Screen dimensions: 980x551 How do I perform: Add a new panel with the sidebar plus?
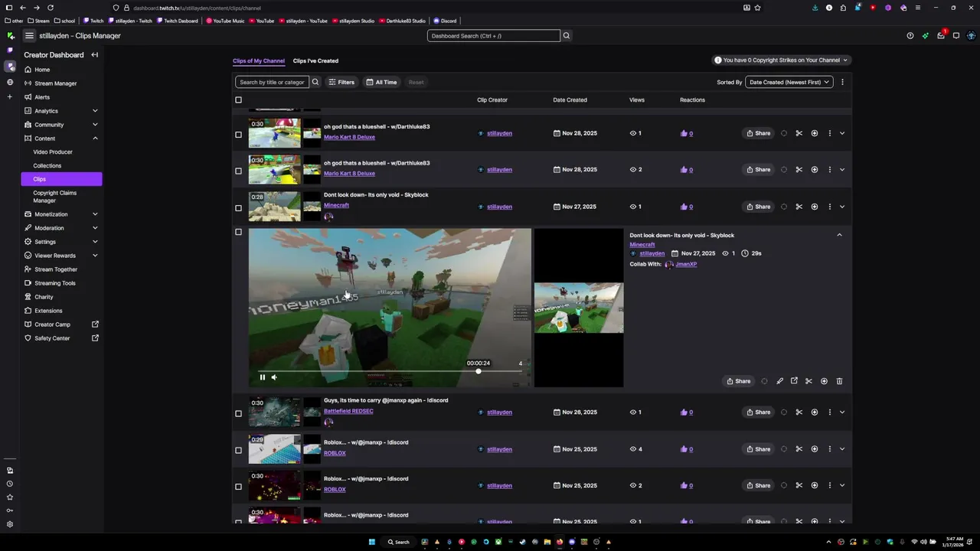[x=10, y=96]
